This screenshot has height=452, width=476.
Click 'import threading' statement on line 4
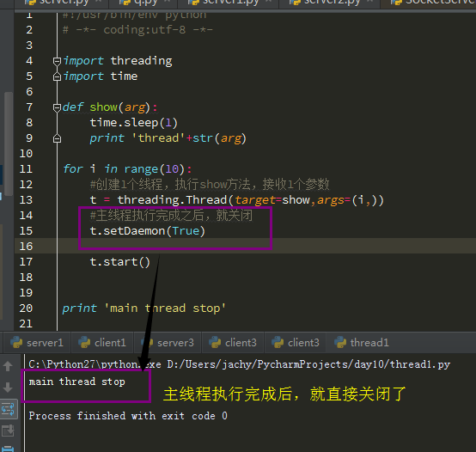[118, 61]
